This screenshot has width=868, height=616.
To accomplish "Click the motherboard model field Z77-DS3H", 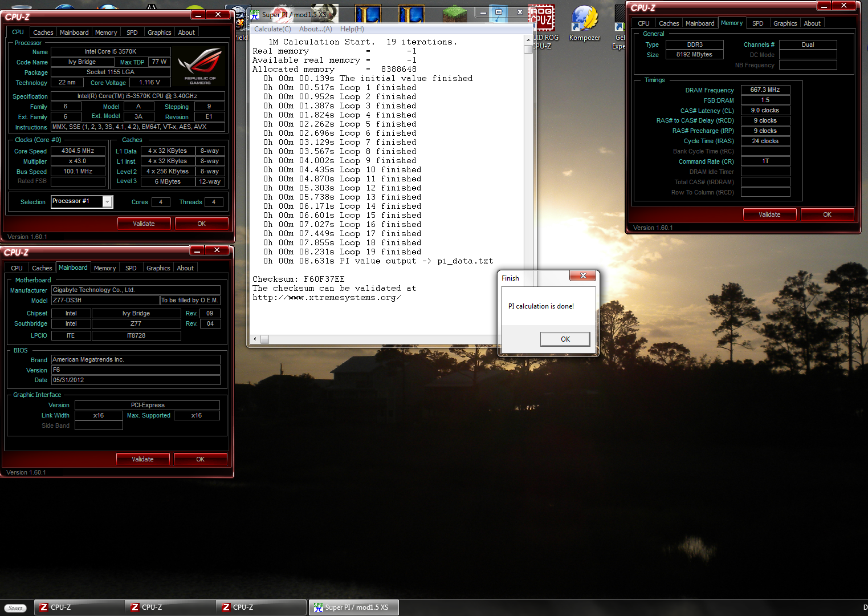I will coord(105,300).
